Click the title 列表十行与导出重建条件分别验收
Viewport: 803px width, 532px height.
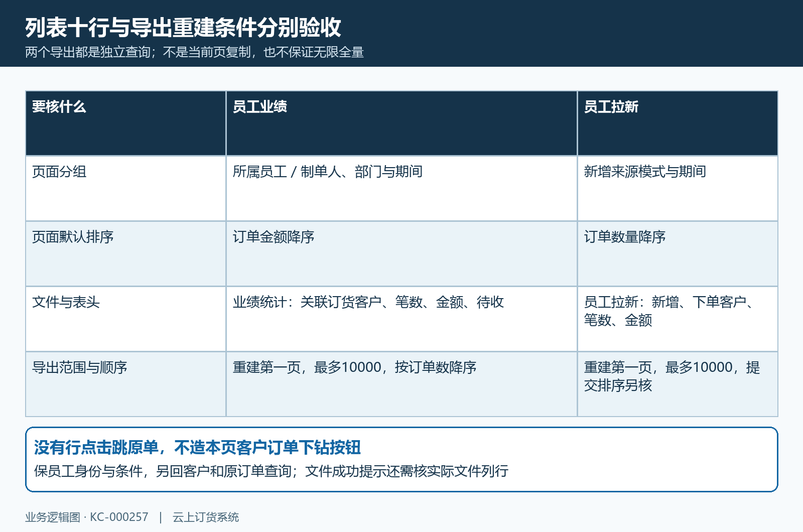(183, 28)
